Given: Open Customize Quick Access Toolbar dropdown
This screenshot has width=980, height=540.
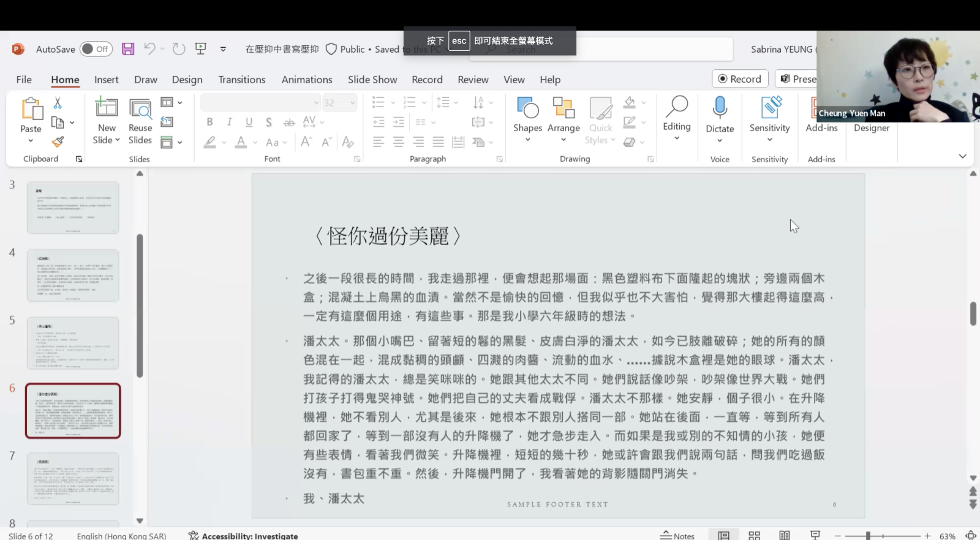Looking at the screenshot, I should [x=223, y=49].
